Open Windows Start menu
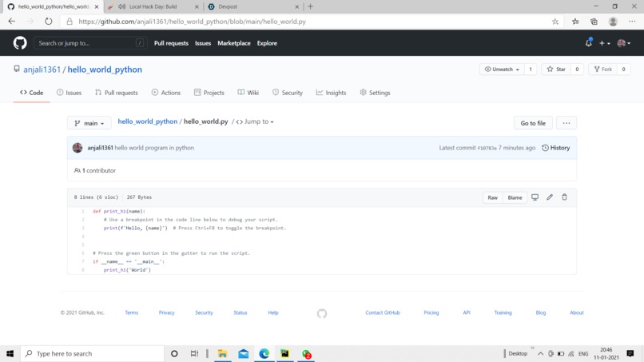Image resolution: width=644 pixels, height=362 pixels. pos(10,353)
